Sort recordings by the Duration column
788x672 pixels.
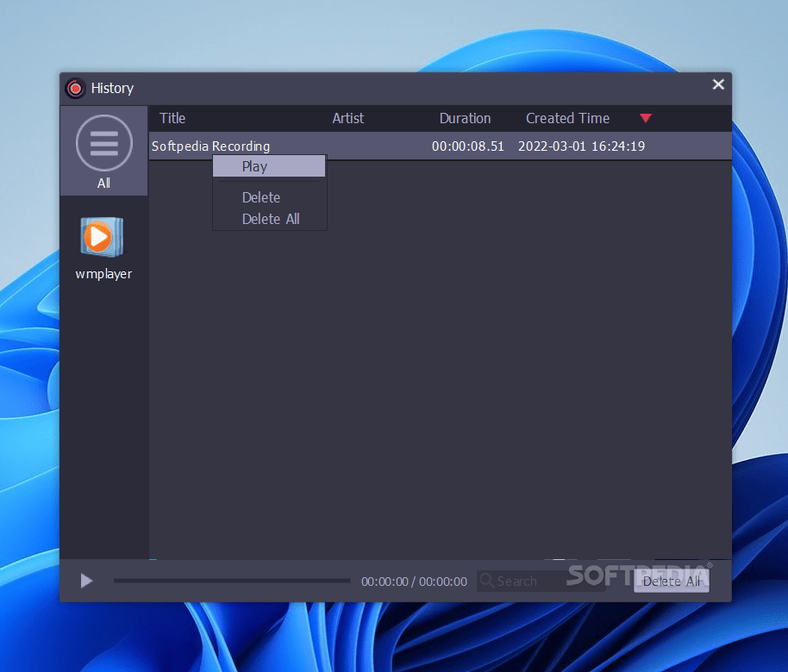[x=465, y=118]
